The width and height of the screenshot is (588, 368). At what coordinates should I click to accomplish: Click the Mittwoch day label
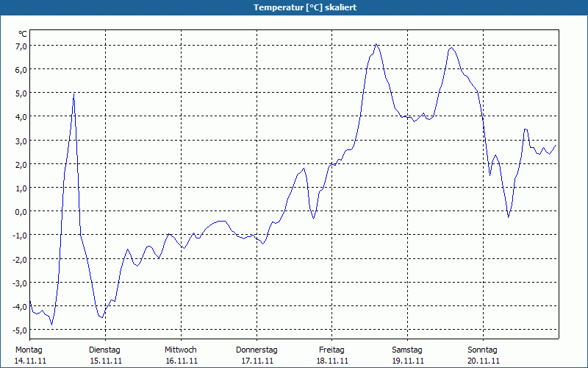(x=181, y=350)
